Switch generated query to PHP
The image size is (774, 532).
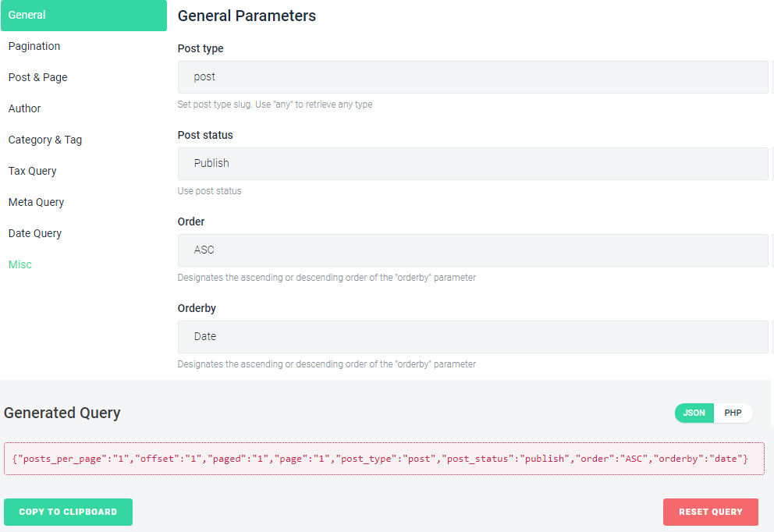coord(733,413)
